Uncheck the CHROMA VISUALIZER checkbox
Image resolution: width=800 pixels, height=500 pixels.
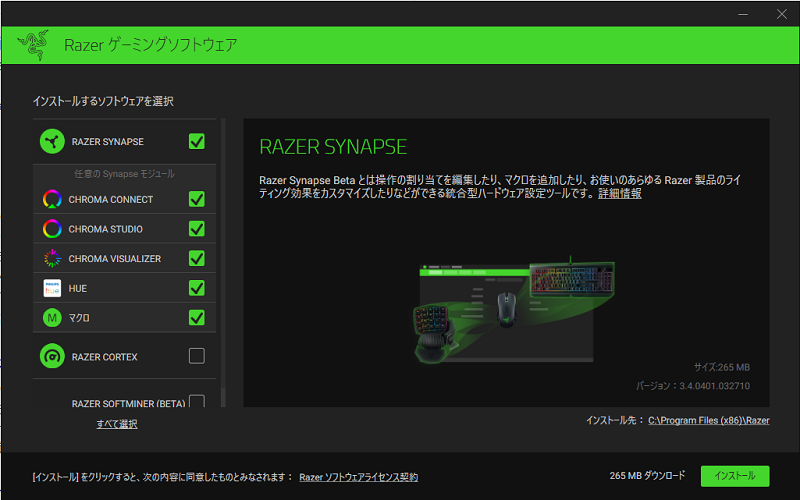click(197, 258)
